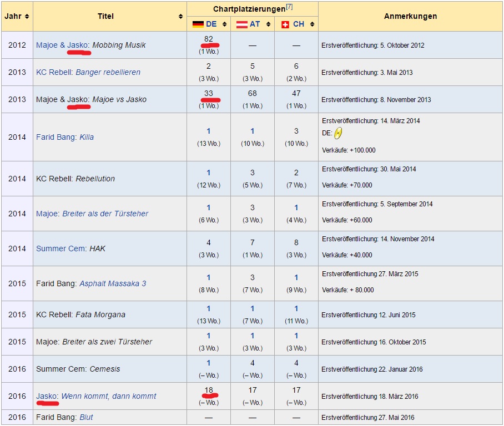The height and width of the screenshot is (426, 504).
Task: Sort table by Jahr column arrows
Action: click(27, 17)
